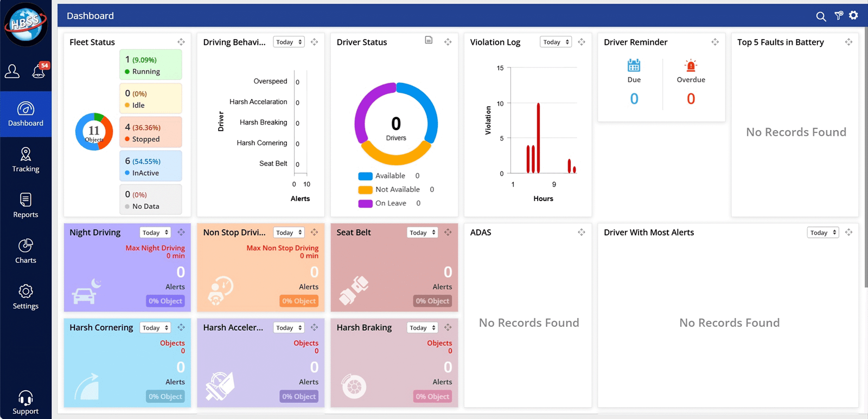Open notifications bell with 54 badge
This screenshot has height=419, width=868.
click(x=39, y=71)
